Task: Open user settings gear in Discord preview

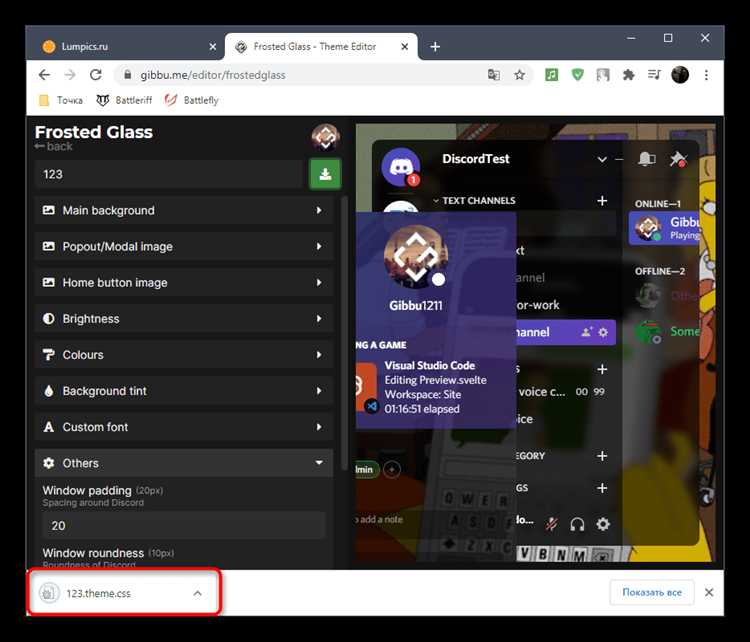Action: click(603, 524)
